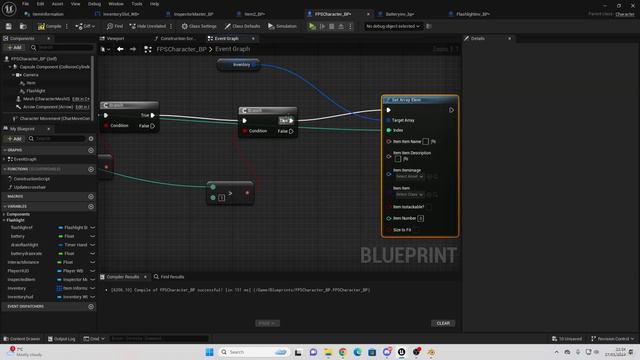Save the blueprint with the floppy disk icon
640x360 pixels.
[9, 26]
